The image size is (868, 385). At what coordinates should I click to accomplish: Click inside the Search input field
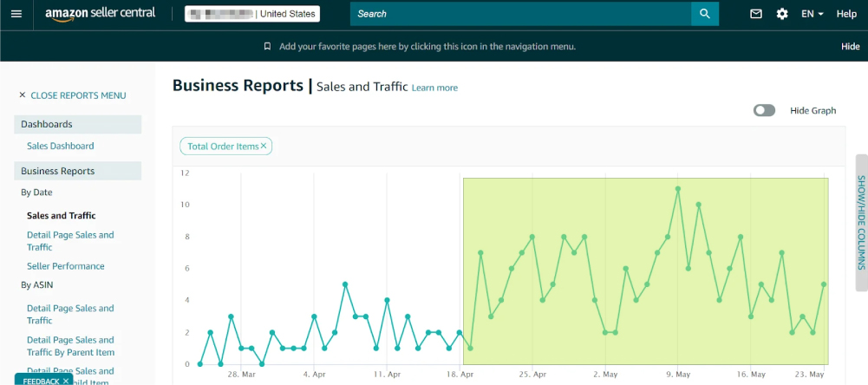[x=520, y=14]
